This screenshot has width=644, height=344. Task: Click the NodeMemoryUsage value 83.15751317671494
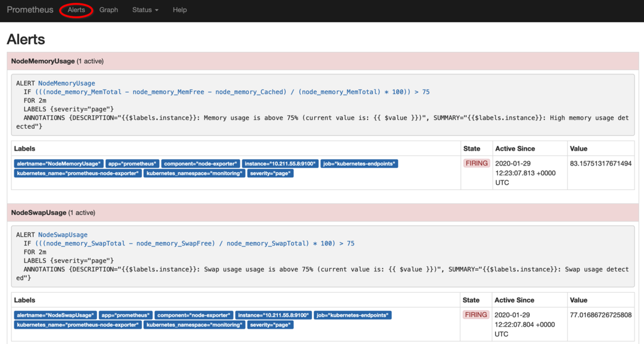click(600, 163)
